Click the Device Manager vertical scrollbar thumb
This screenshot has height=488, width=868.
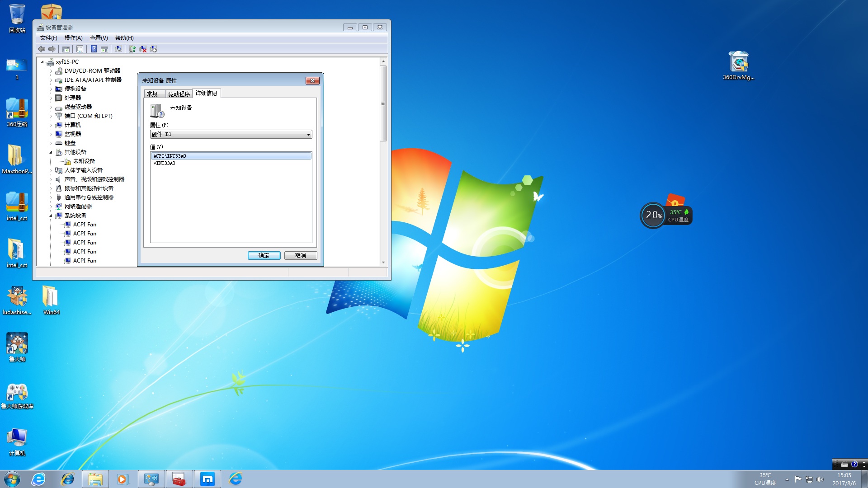(383, 103)
